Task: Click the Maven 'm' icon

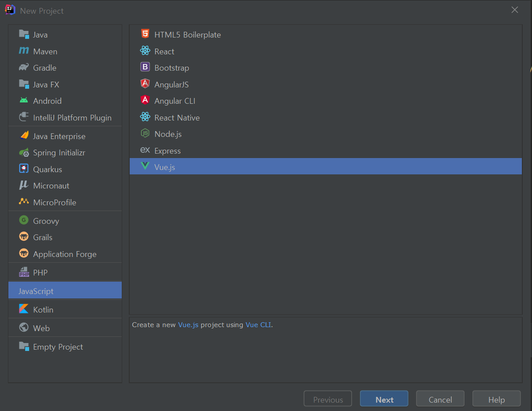Action: pos(24,51)
